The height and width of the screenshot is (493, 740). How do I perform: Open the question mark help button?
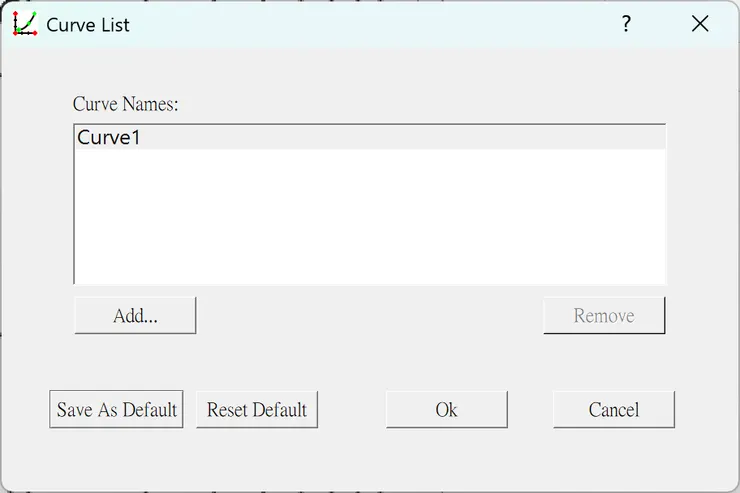tap(626, 24)
